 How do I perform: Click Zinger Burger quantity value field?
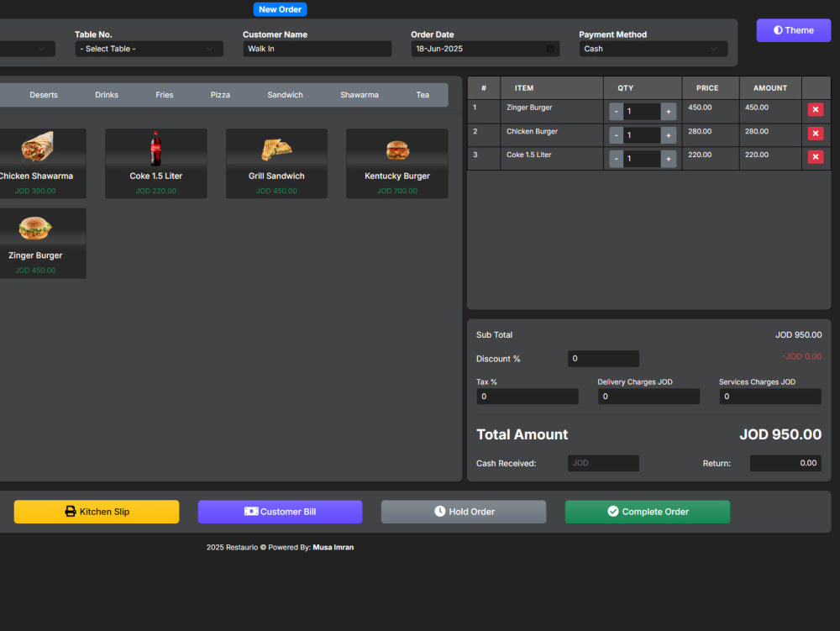642,112
